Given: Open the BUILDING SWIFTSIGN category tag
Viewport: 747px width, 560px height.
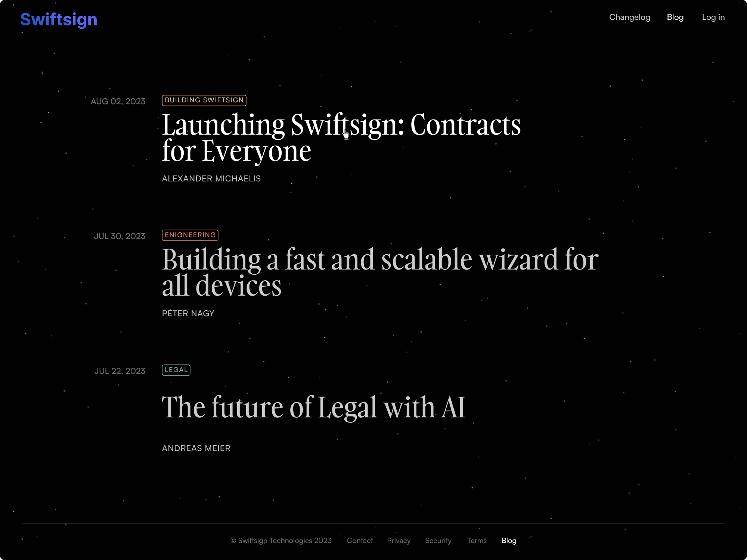Looking at the screenshot, I should (204, 100).
